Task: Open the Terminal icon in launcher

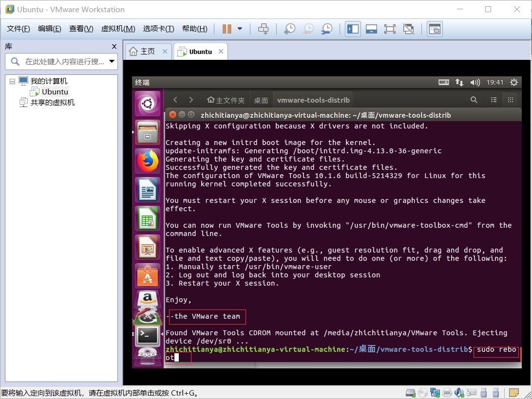Action: point(148,336)
